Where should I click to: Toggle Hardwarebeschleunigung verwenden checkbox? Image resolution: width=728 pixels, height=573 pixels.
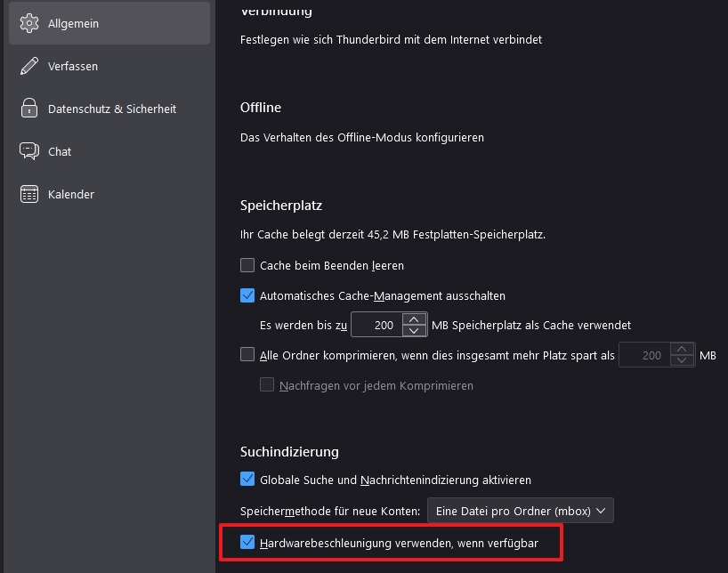(x=247, y=542)
